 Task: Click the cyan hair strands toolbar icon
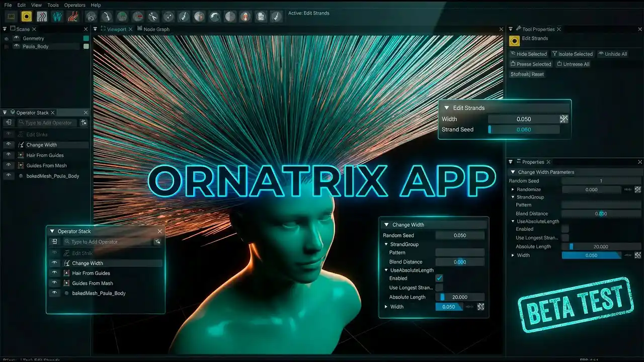pyautogui.click(x=57, y=17)
